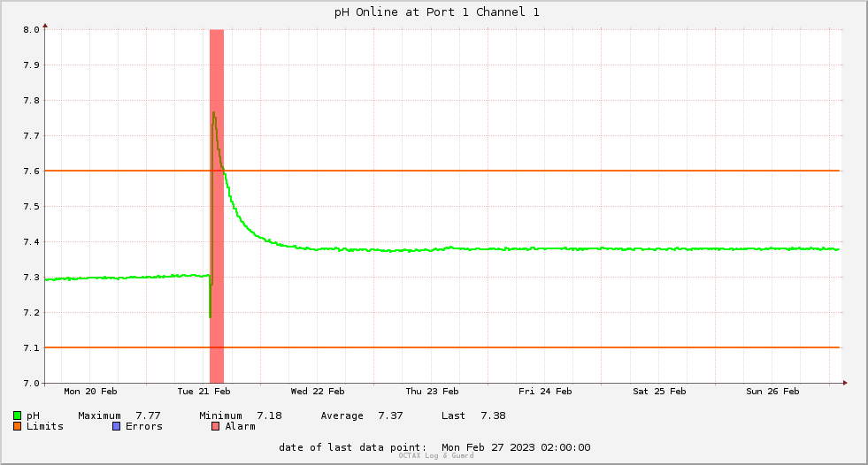Click the 7.7 y-axis value
Viewport: 868px width, 465px height.
32,136
